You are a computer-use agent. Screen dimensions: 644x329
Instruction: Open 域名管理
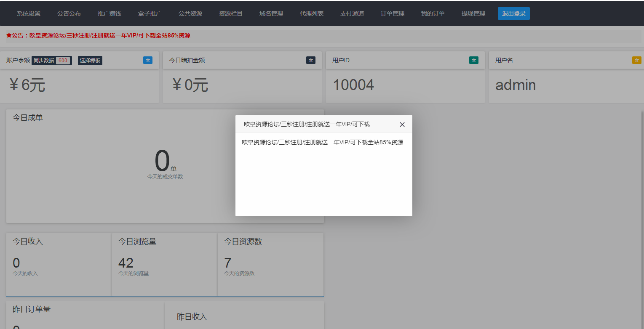(271, 13)
